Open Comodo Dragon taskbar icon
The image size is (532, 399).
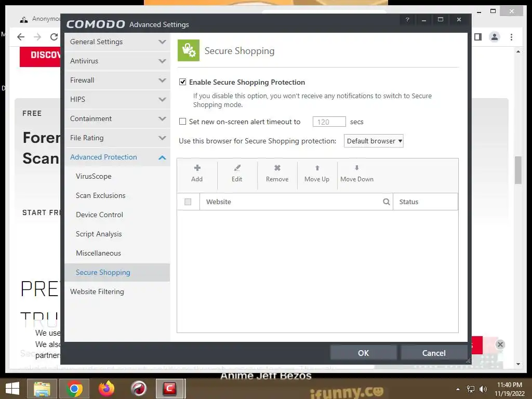click(x=138, y=389)
